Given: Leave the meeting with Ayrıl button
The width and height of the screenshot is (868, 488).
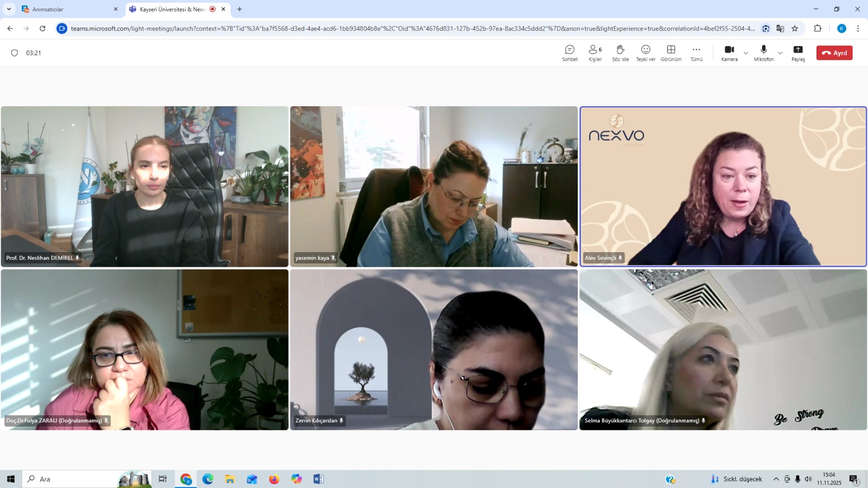Looking at the screenshot, I should click(834, 53).
